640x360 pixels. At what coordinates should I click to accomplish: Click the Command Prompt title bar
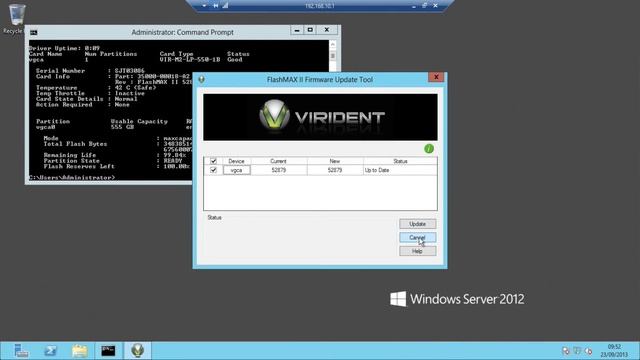(182, 32)
